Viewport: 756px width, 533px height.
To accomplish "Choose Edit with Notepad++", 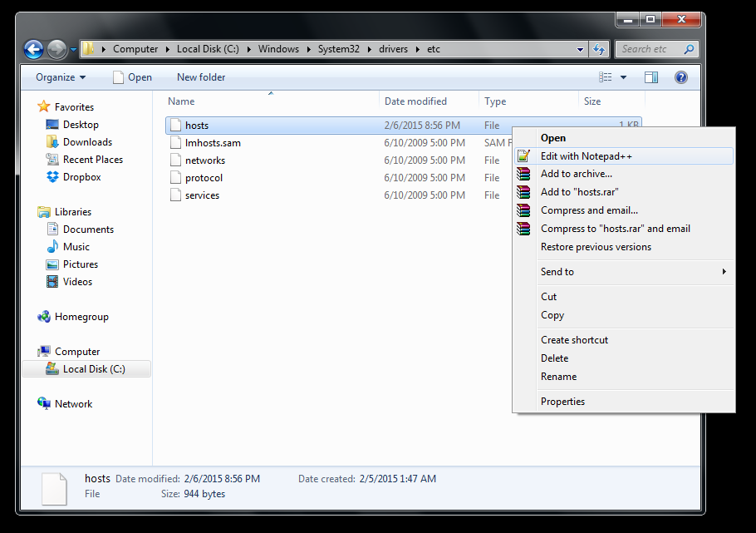I will pyautogui.click(x=623, y=156).
